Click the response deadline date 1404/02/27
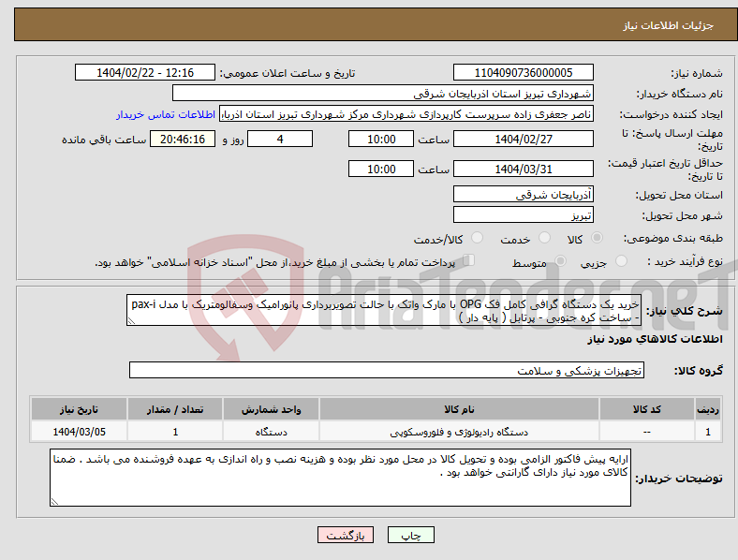738x560 pixels. click(x=523, y=139)
